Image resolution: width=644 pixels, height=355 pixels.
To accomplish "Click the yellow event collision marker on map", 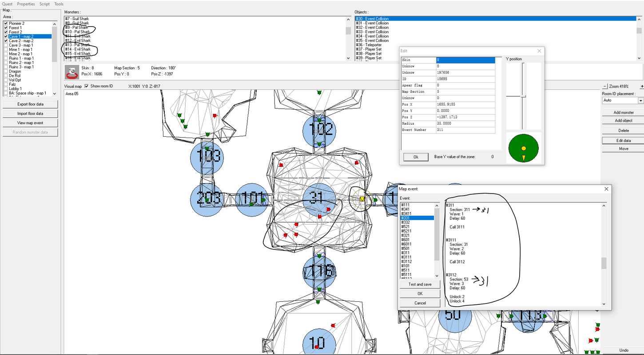I will click(362, 200).
